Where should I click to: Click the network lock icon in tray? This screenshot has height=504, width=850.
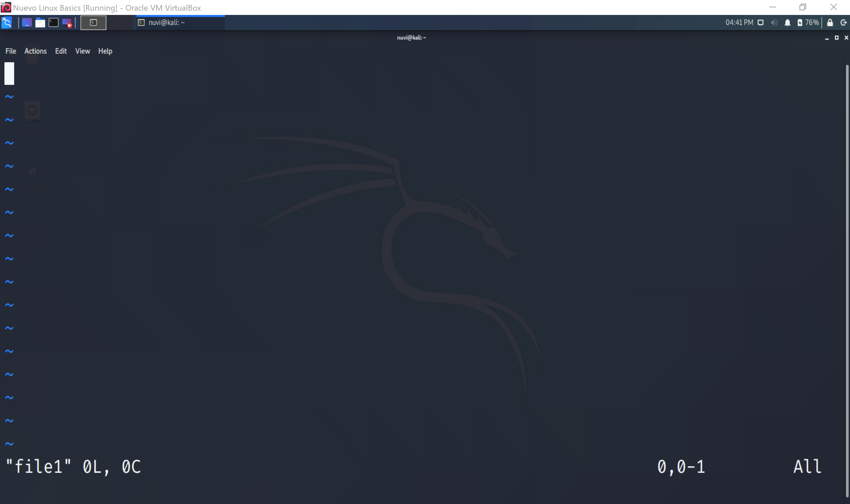tap(830, 22)
